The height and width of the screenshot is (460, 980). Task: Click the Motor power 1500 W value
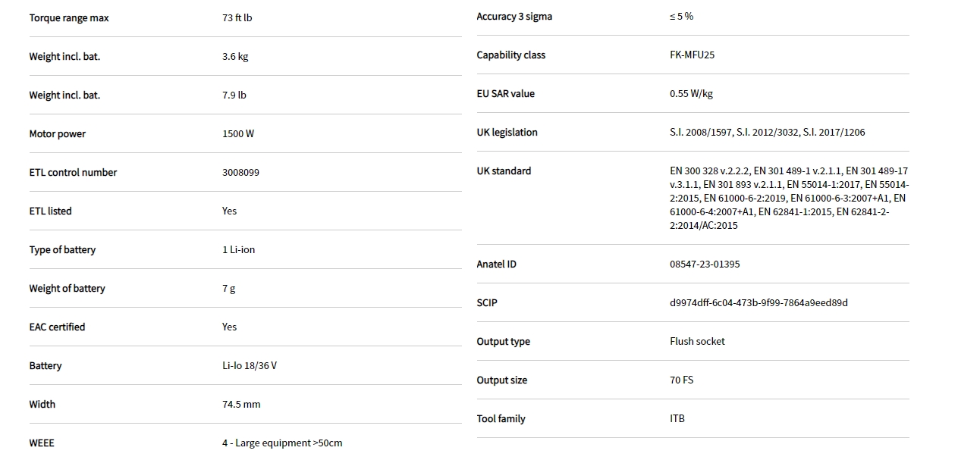point(238,134)
